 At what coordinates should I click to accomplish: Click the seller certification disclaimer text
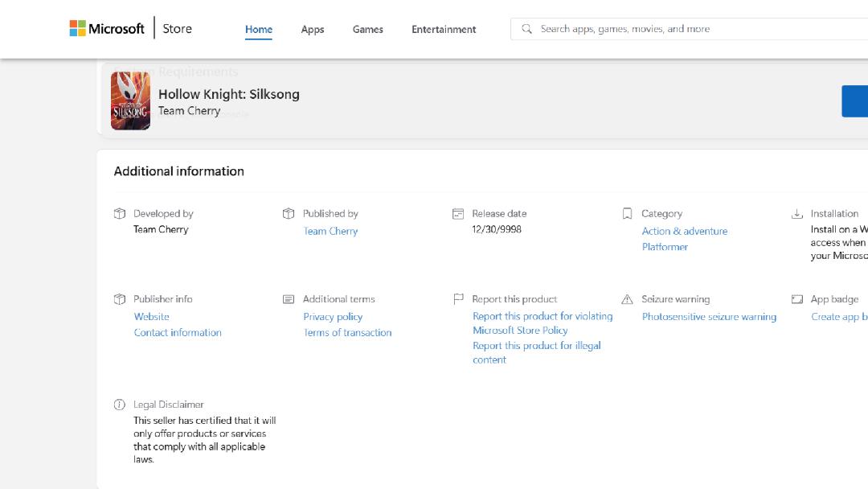pyautogui.click(x=204, y=440)
